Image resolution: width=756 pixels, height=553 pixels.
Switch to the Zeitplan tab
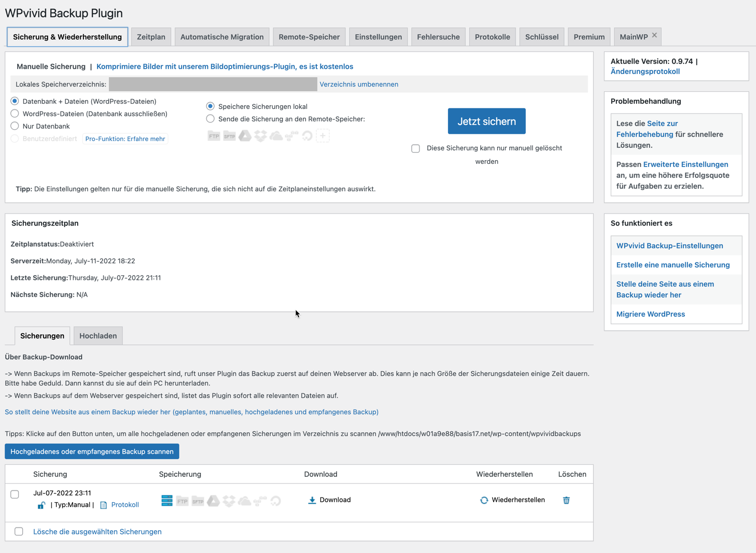151,37
